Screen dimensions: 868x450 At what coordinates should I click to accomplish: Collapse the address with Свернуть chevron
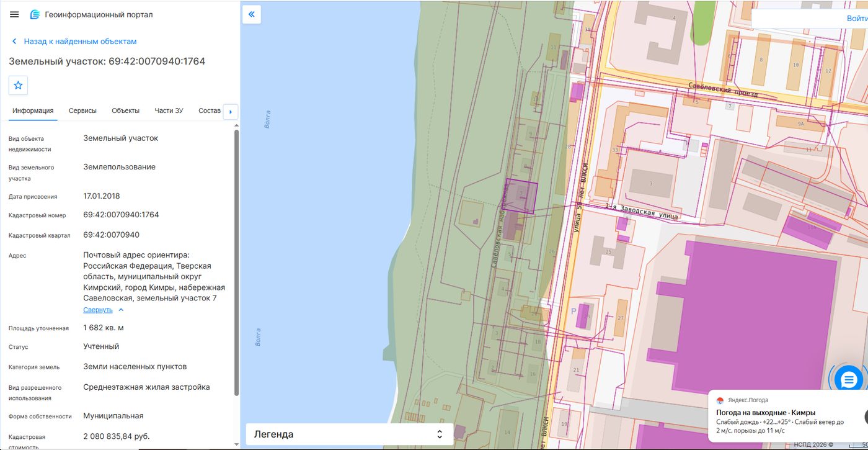coord(121,310)
